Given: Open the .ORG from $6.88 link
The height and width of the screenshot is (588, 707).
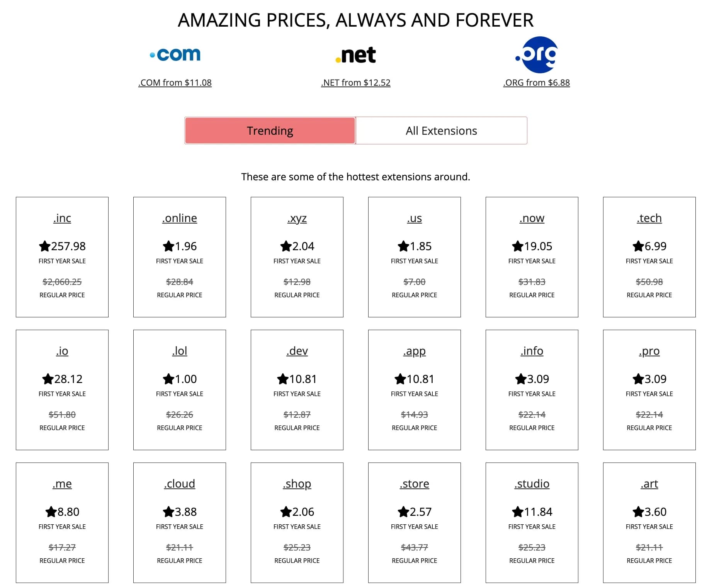Looking at the screenshot, I should click(x=536, y=82).
